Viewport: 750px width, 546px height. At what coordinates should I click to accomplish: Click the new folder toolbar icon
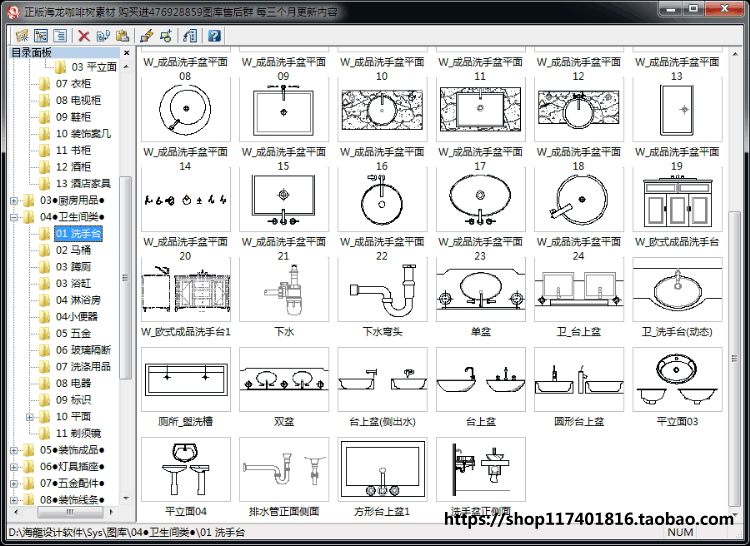22,35
